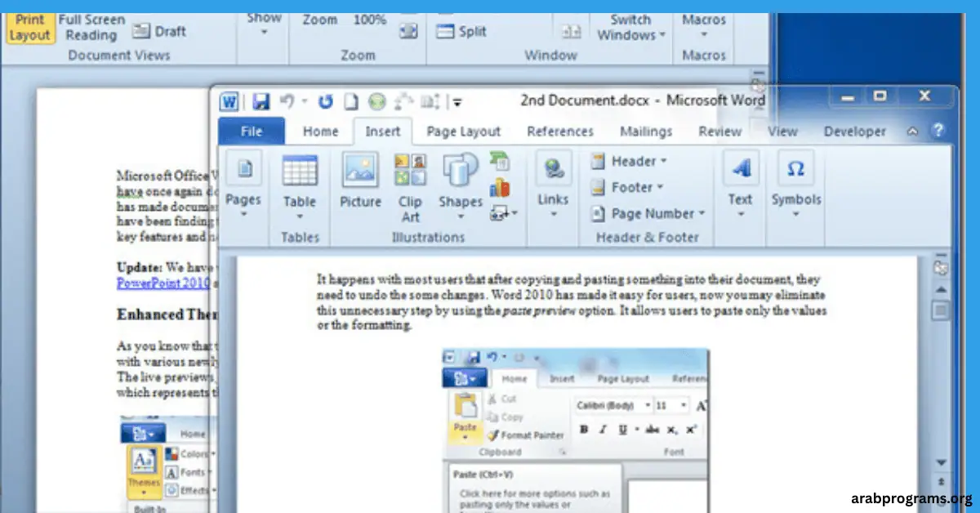Click the scrollbar thumb in 2nd Document
Screen dimensions: 980x513
(x=941, y=310)
